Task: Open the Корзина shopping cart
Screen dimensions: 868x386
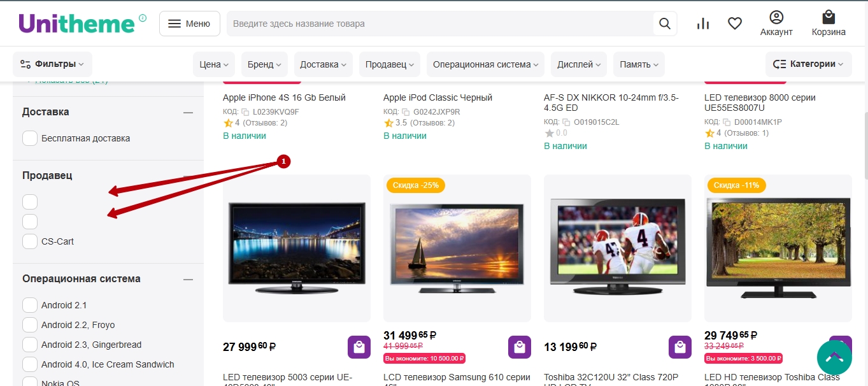Action: click(x=828, y=24)
